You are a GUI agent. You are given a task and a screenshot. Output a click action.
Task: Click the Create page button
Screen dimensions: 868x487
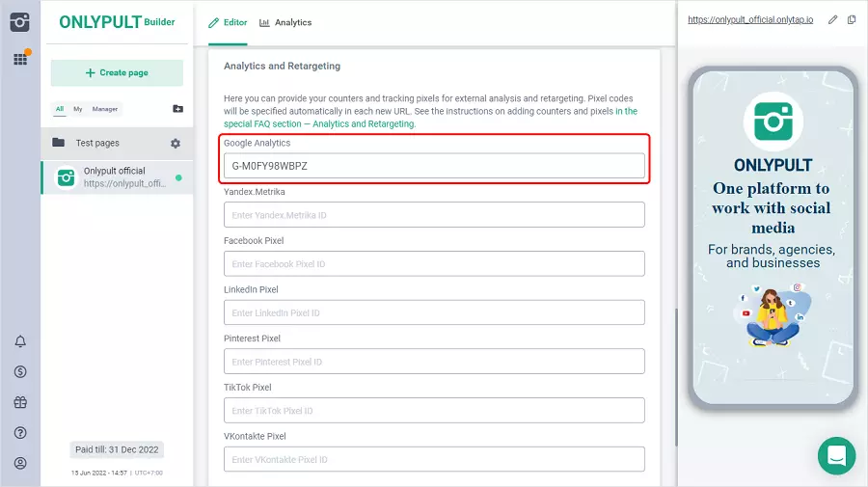point(117,72)
